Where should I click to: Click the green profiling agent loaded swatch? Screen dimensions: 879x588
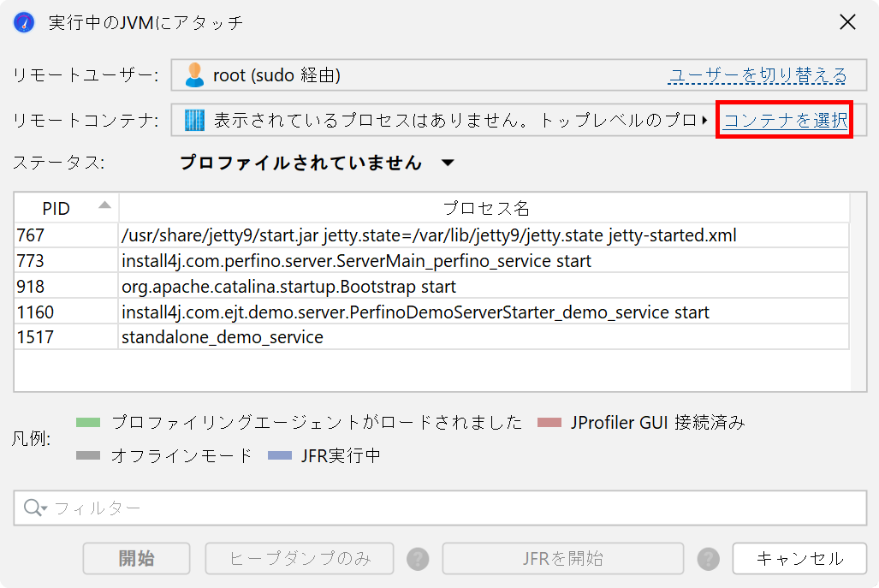pyautogui.click(x=88, y=423)
